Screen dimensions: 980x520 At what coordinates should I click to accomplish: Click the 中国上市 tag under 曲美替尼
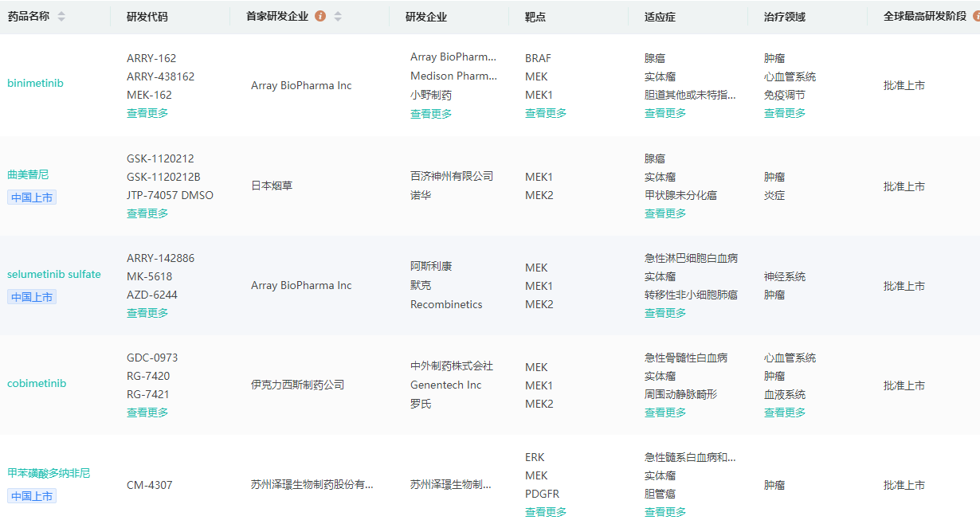pos(32,197)
